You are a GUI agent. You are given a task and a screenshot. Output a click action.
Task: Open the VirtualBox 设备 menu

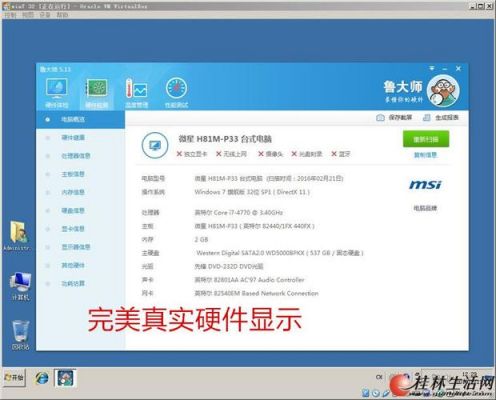click(45, 15)
